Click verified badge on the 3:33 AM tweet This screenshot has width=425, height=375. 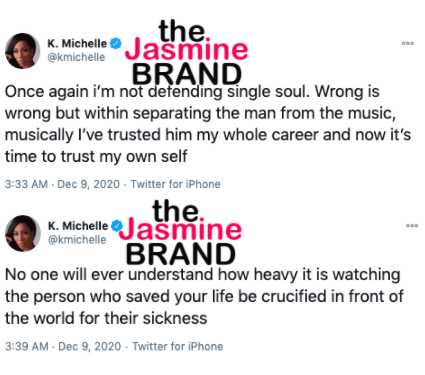[116, 43]
